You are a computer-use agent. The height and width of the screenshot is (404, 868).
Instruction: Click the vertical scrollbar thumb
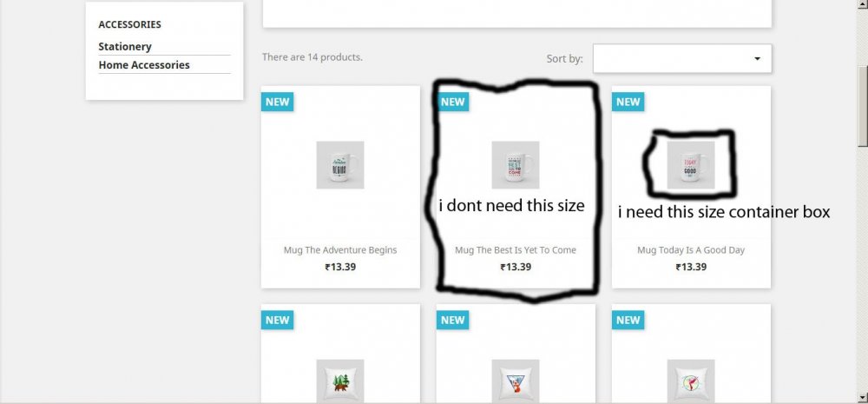tap(863, 106)
